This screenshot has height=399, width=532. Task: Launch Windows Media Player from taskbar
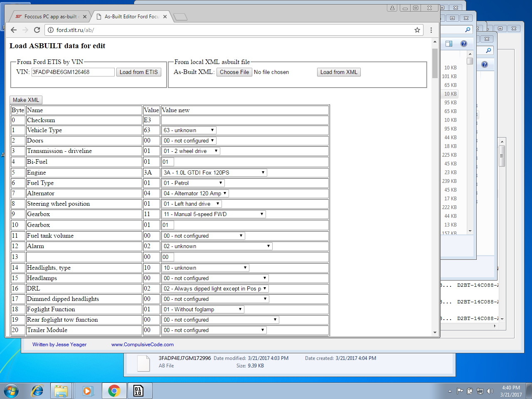(87, 391)
